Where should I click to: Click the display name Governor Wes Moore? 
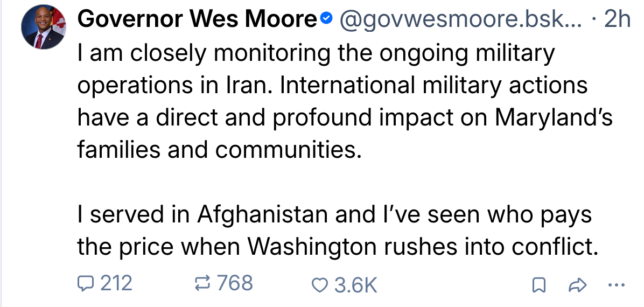point(197,20)
